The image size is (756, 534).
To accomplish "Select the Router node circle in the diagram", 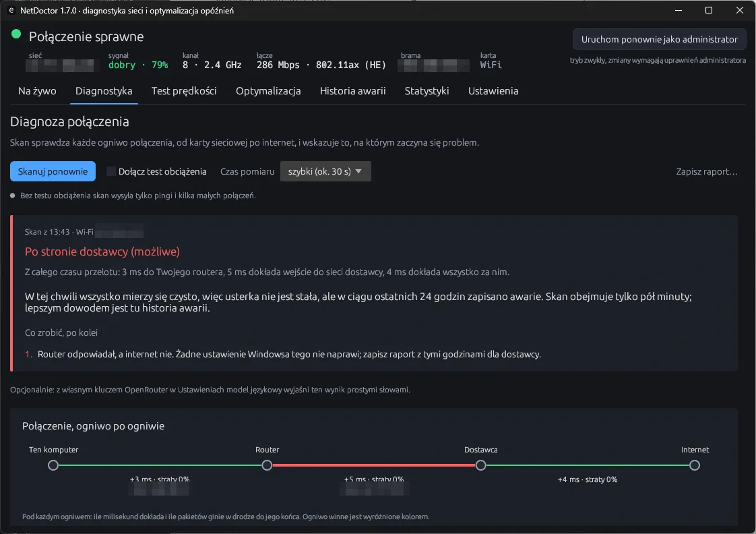I will 267,465.
